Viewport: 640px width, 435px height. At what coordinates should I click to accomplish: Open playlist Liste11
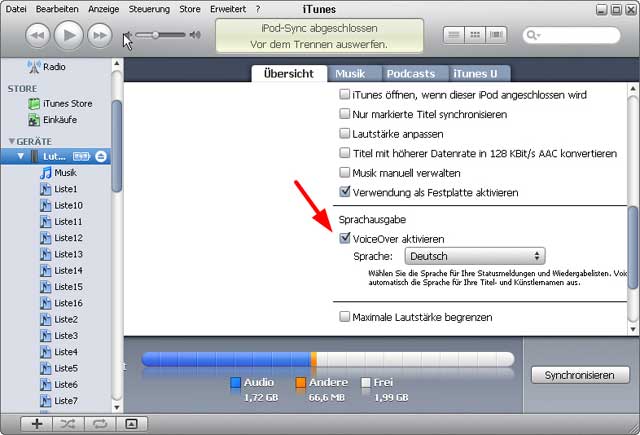click(61, 222)
